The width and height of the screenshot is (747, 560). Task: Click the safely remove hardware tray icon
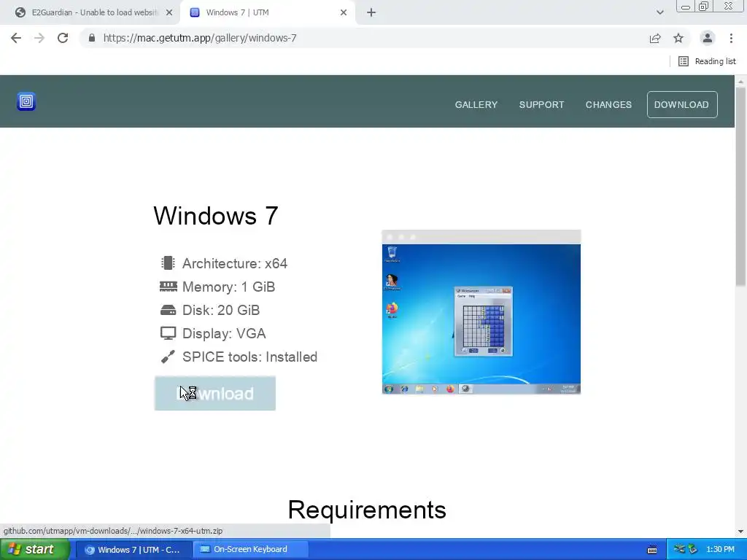[x=692, y=549]
